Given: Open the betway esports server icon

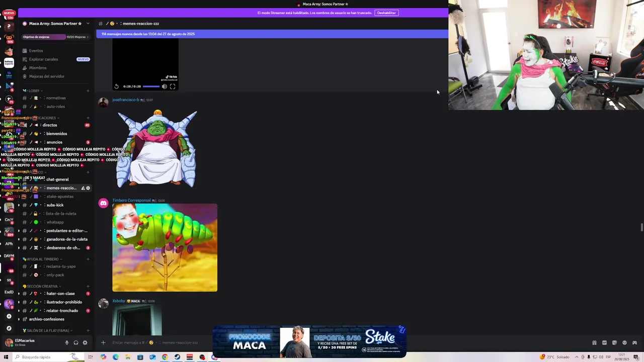Looking at the screenshot, I should [x=9, y=62].
